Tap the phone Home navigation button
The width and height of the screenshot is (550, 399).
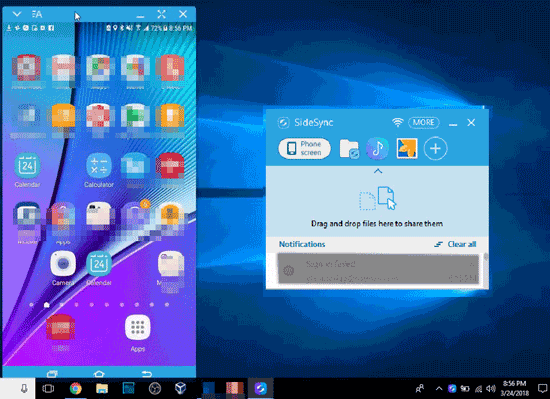99,373
